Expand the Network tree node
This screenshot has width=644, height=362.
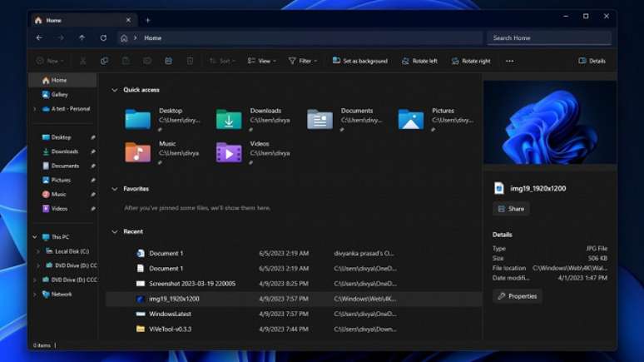(x=35, y=295)
